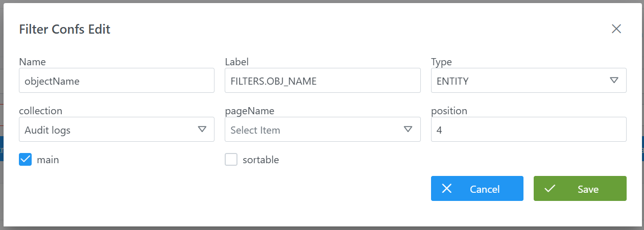Click the 'sortable' checkbox label text
The height and width of the screenshot is (230, 644).
click(260, 160)
